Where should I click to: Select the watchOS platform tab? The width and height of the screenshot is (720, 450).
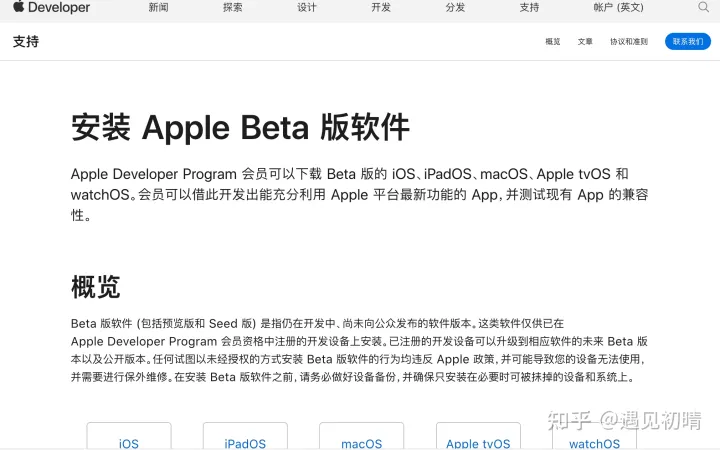point(594,436)
